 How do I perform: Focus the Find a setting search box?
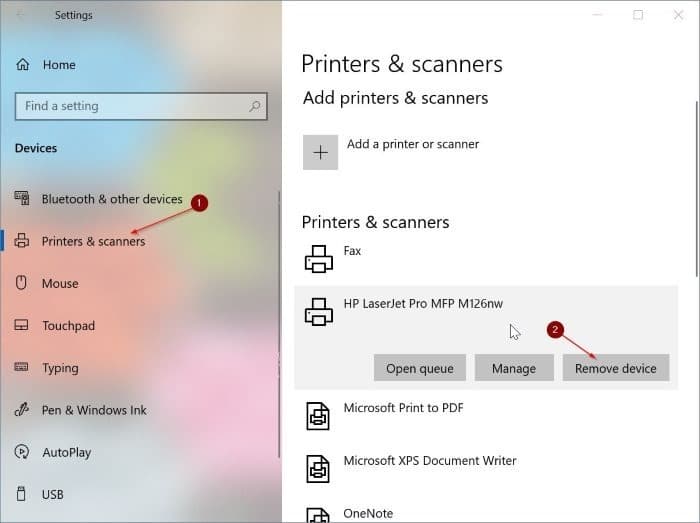coord(141,106)
